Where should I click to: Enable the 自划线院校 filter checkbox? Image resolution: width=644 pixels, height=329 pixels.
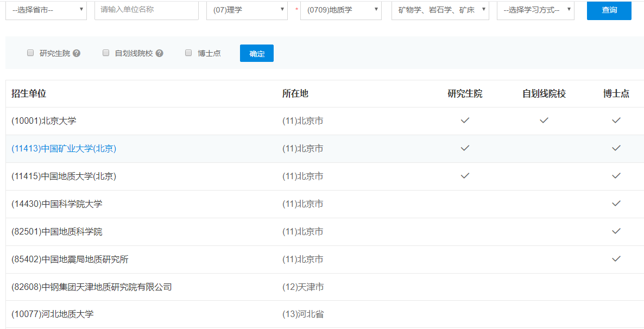(106, 53)
